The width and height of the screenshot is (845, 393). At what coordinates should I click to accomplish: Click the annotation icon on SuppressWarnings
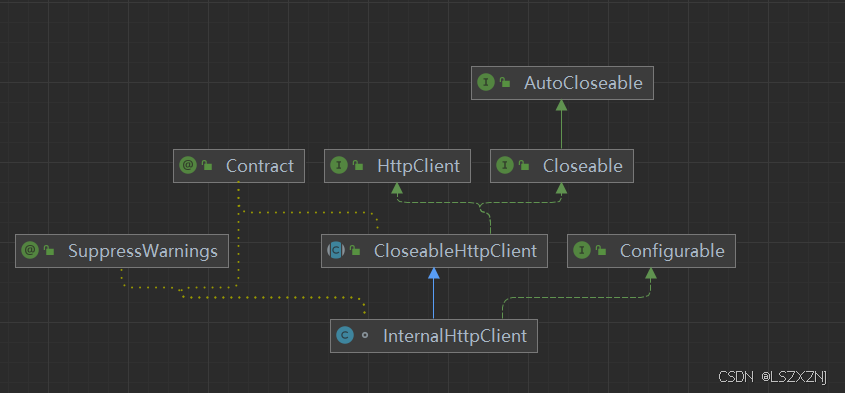30,250
